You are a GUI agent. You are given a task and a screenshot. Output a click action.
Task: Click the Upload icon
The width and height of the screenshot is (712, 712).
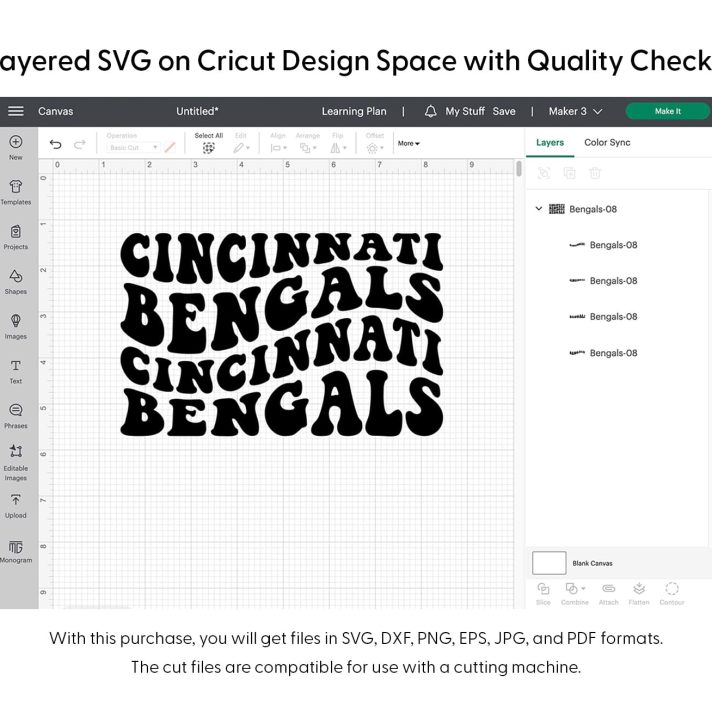point(16,500)
